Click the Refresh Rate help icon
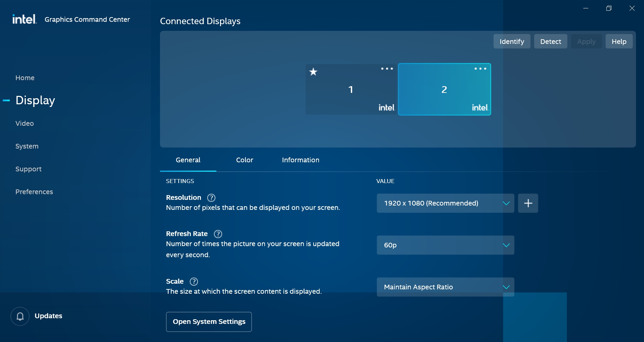Image resolution: width=644 pixels, height=342 pixels. click(x=218, y=234)
